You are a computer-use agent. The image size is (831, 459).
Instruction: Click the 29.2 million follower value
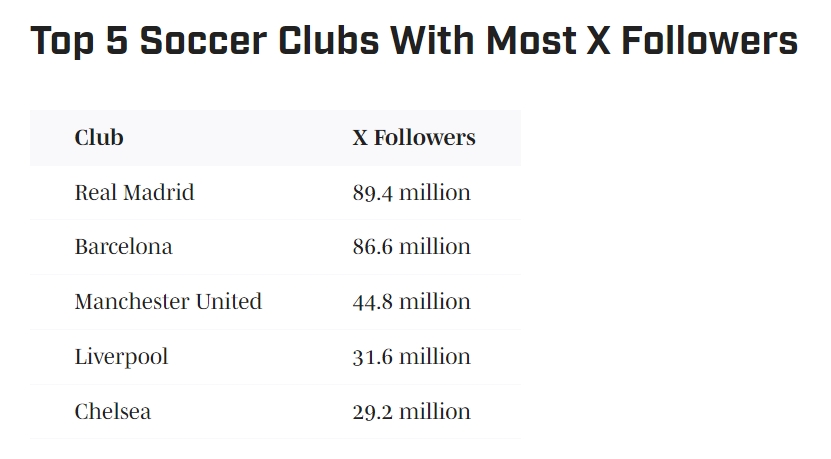[x=411, y=412]
